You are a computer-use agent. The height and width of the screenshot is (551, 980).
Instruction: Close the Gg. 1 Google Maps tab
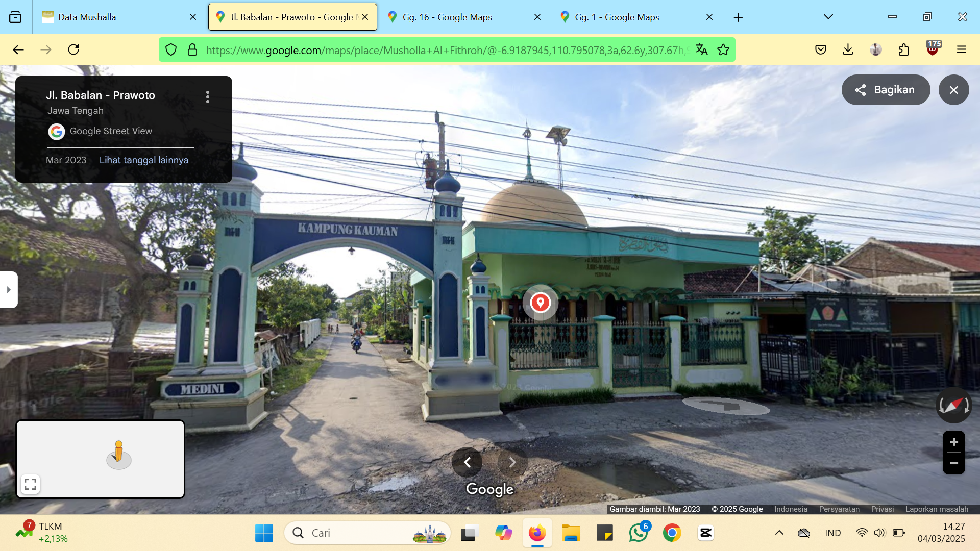point(709,17)
